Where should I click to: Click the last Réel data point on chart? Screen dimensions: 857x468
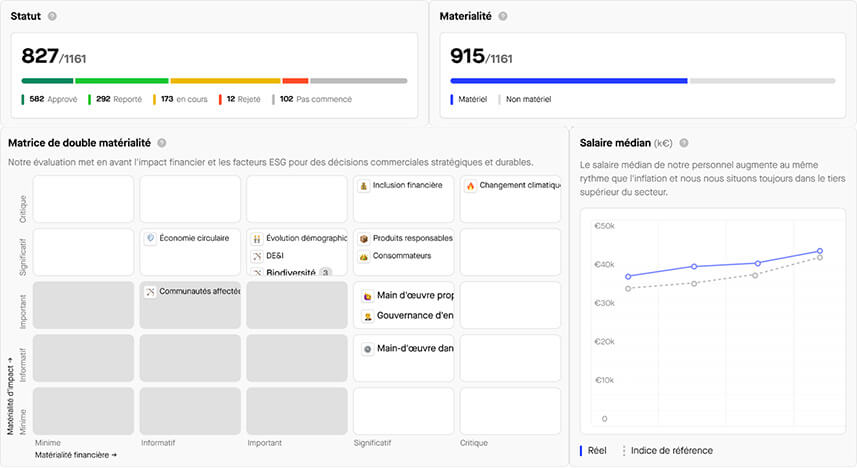click(x=820, y=251)
